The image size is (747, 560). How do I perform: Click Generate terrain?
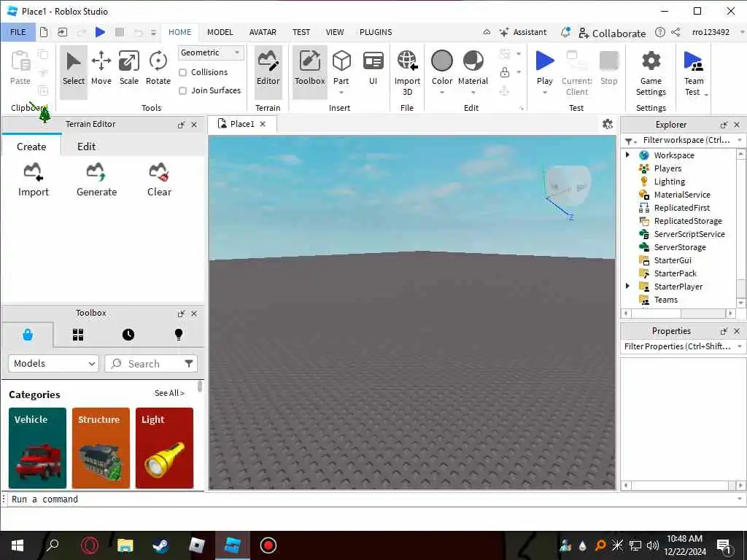pos(97,180)
